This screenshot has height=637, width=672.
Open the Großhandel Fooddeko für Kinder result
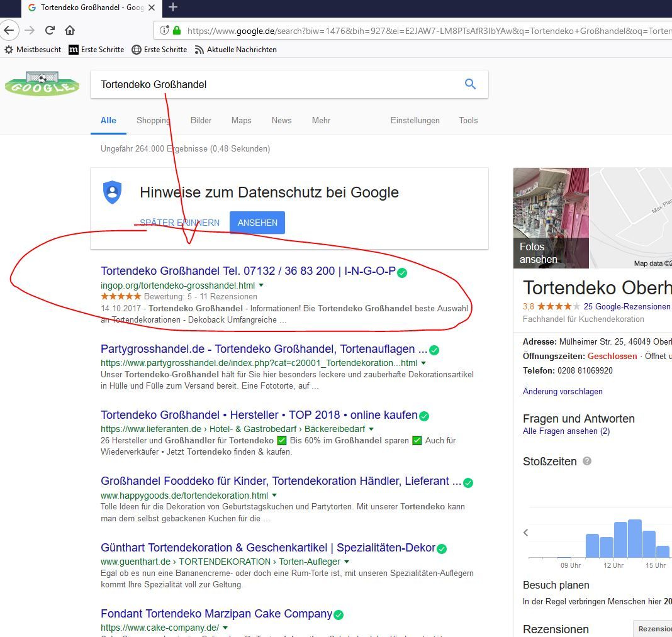(x=281, y=481)
